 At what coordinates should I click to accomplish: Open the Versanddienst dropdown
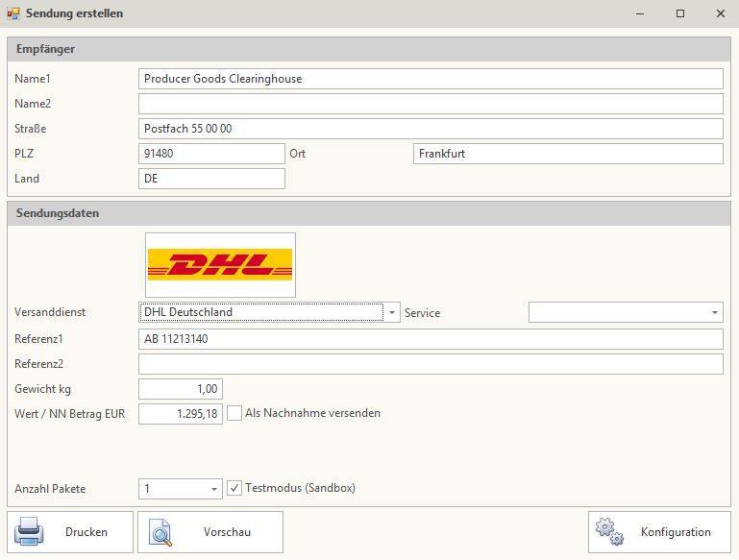[x=392, y=312]
